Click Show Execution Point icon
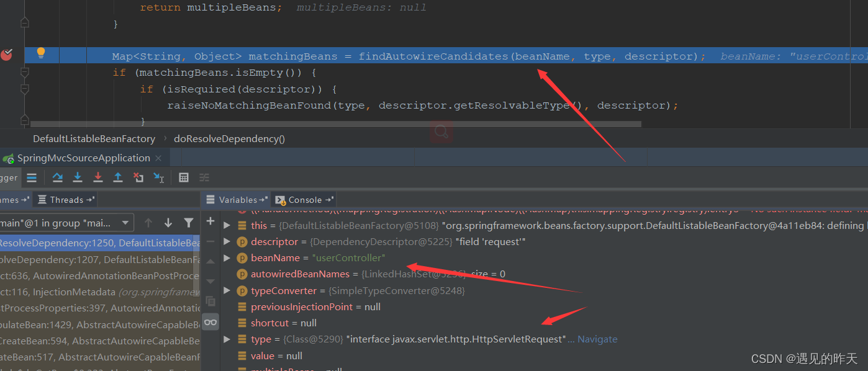The image size is (868, 371). tap(32, 177)
